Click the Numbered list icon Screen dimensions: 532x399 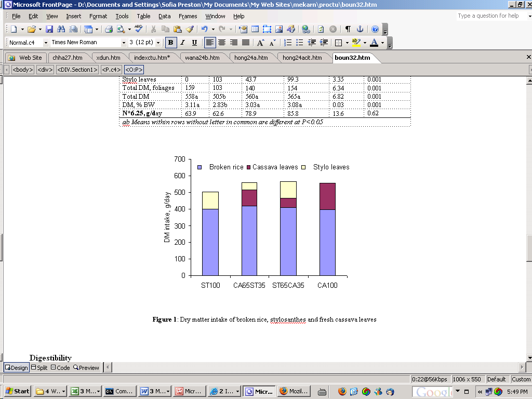(288, 43)
